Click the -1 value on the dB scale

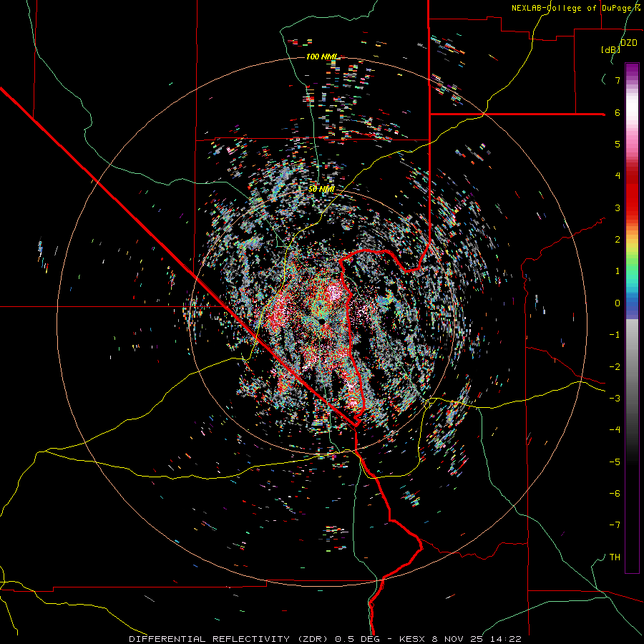(x=615, y=335)
